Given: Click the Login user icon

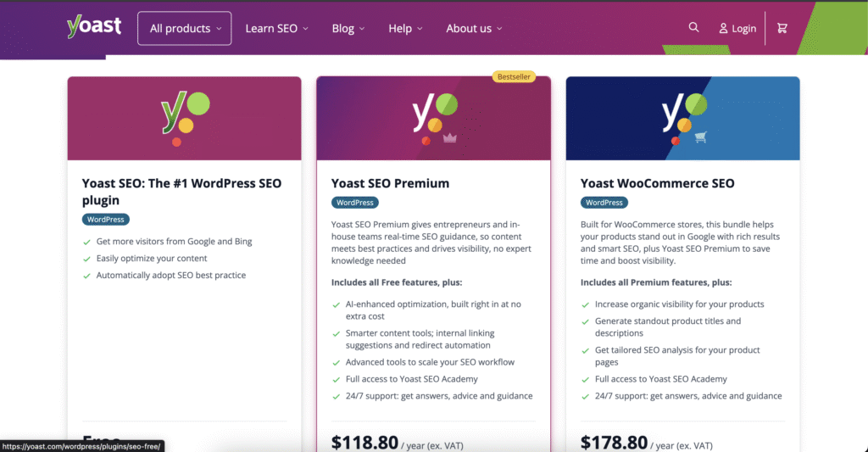Looking at the screenshot, I should click(724, 28).
